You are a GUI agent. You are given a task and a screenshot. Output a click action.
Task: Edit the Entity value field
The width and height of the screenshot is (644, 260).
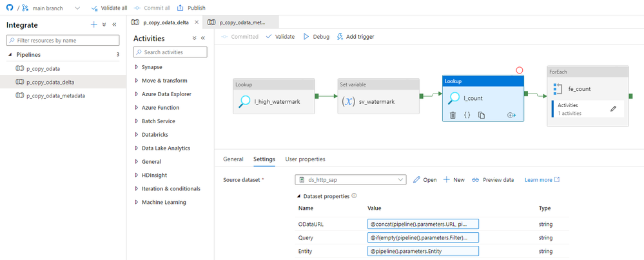424,252
